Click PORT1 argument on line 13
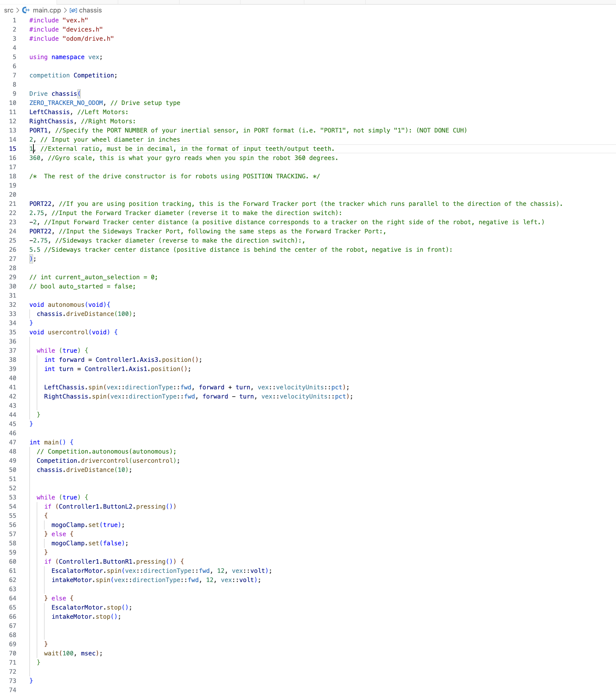The image size is (616, 698). [39, 130]
